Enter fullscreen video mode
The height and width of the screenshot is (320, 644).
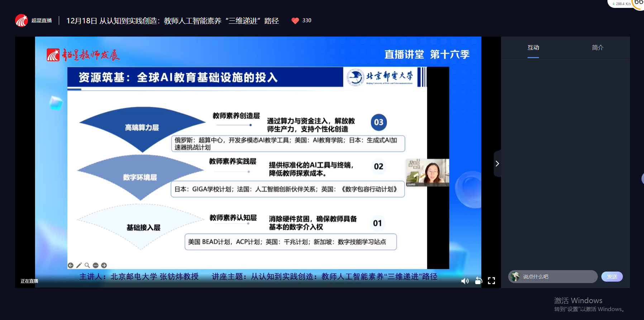click(491, 281)
